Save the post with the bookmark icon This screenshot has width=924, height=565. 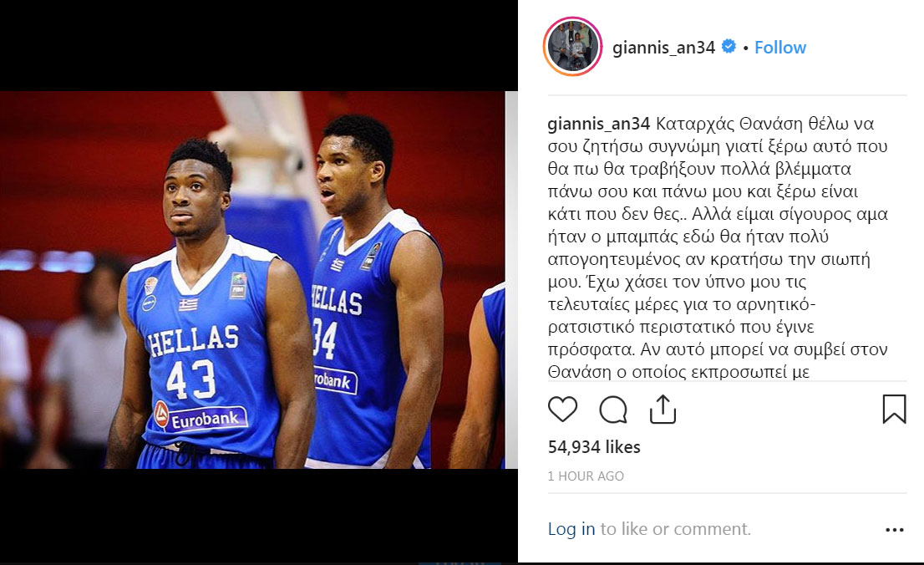pyautogui.click(x=894, y=410)
